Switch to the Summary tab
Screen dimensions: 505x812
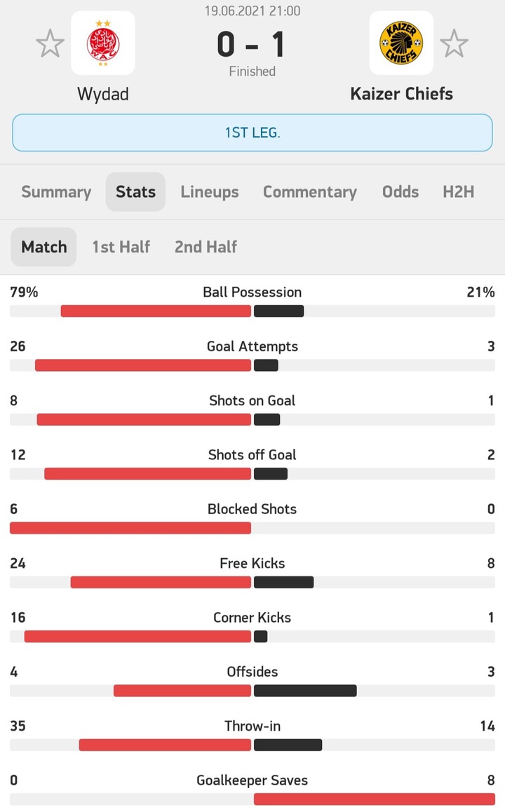pos(56,191)
